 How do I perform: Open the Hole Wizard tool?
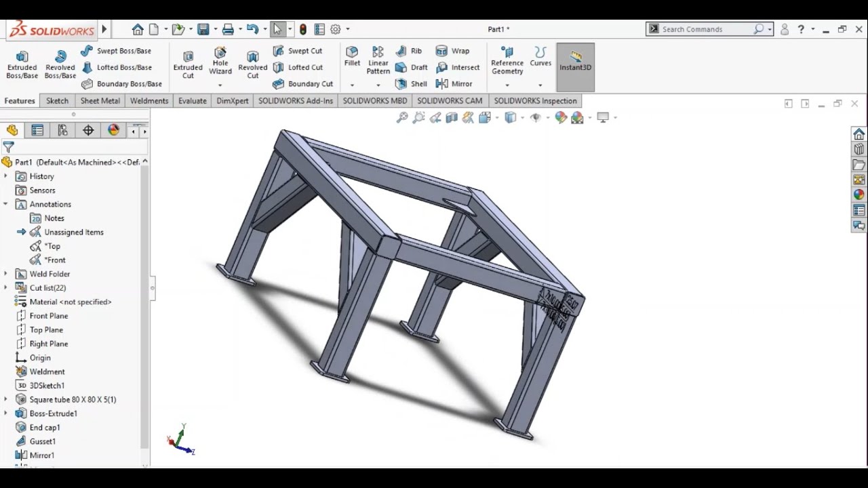click(x=220, y=61)
